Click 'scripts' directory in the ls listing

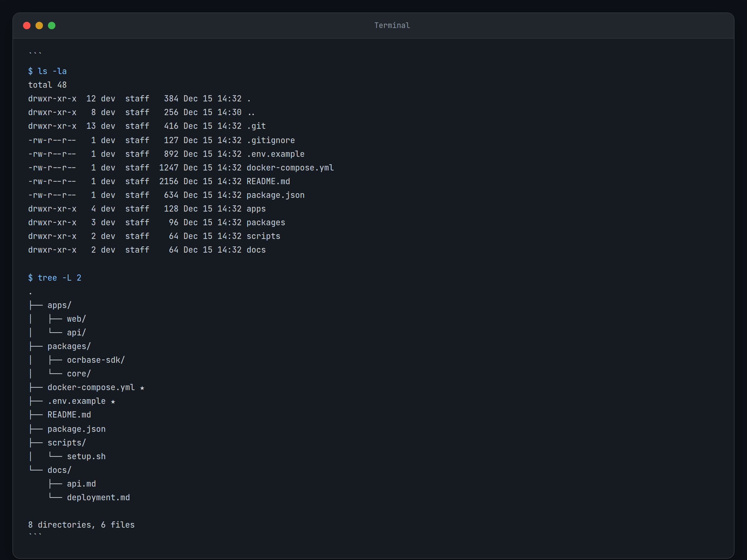[x=263, y=236]
